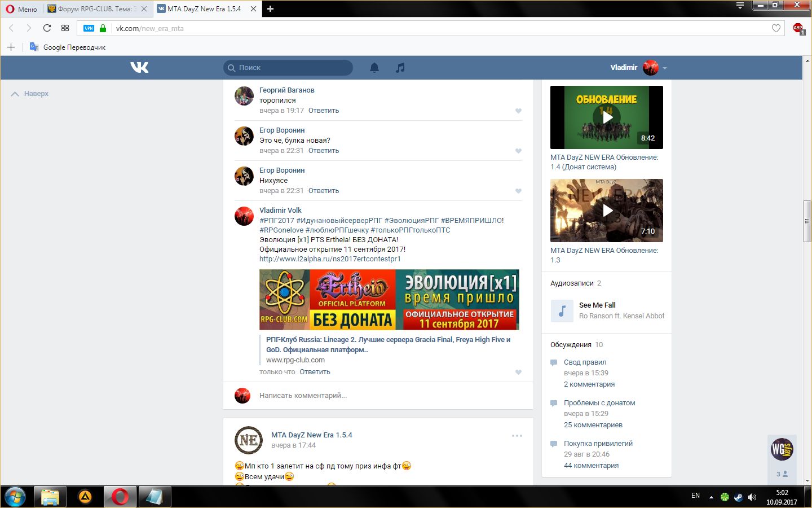Viewport: 812px width, 508px height.
Task: Open Vladimir Volk's comment avatar
Action: 244,216
